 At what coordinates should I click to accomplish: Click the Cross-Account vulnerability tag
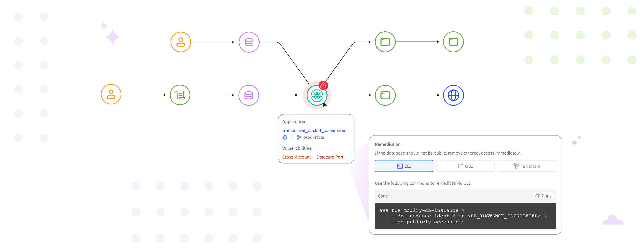point(296,157)
